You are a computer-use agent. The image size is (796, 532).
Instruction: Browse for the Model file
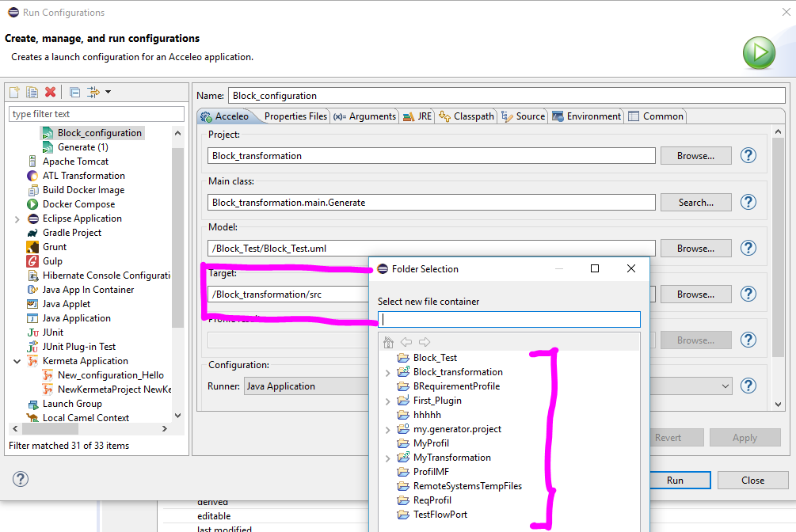click(695, 249)
